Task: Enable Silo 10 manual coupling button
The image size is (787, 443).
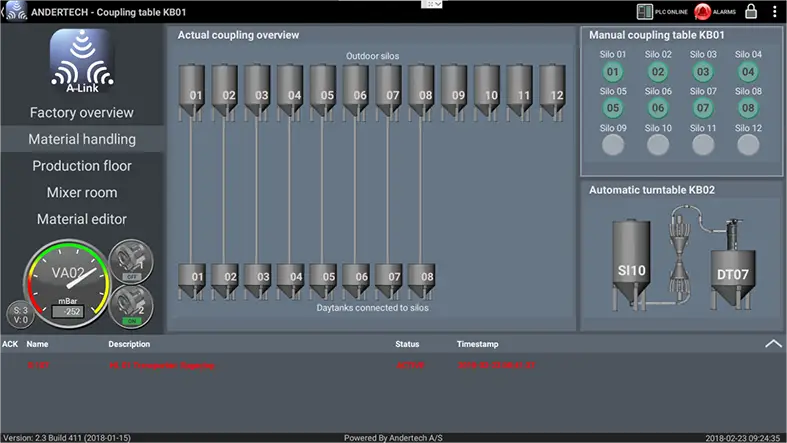Action: point(658,144)
